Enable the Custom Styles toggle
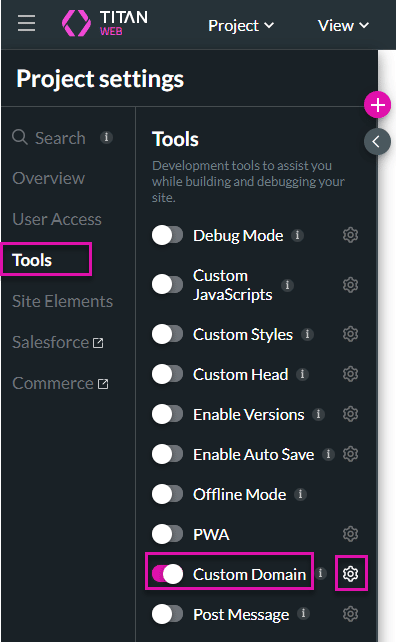396x642 pixels. pyautogui.click(x=167, y=334)
